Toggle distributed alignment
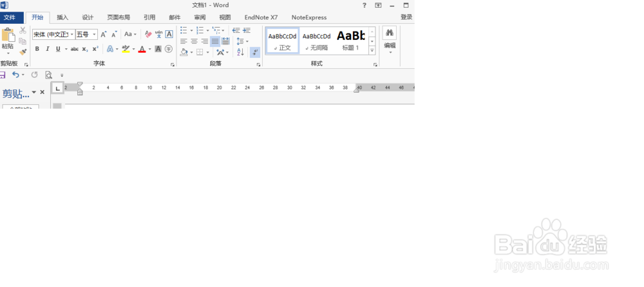This screenshot has height=287, width=644. click(x=225, y=41)
